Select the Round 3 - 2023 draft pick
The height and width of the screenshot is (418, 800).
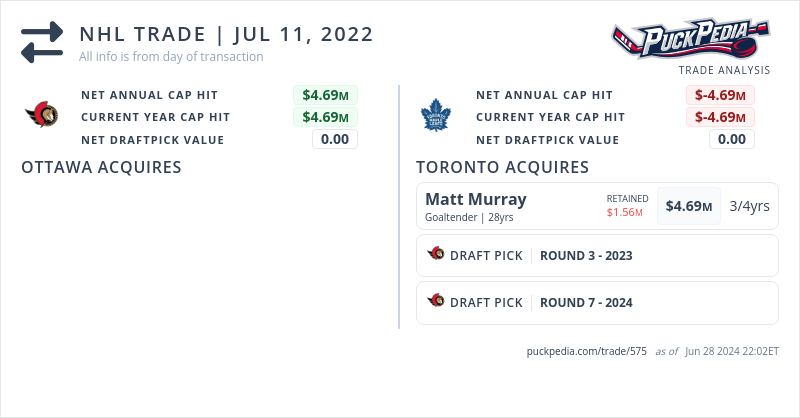click(x=586, y=255)
